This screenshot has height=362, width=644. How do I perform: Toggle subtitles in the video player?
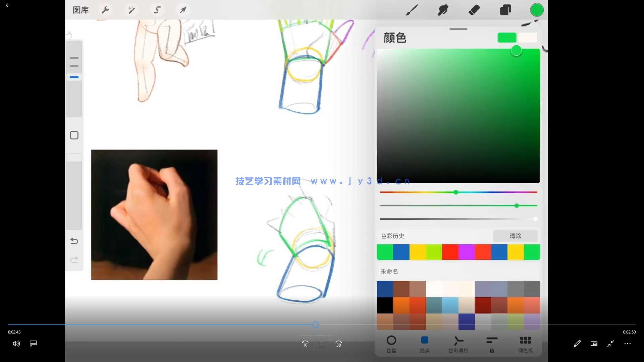[33, 344]
